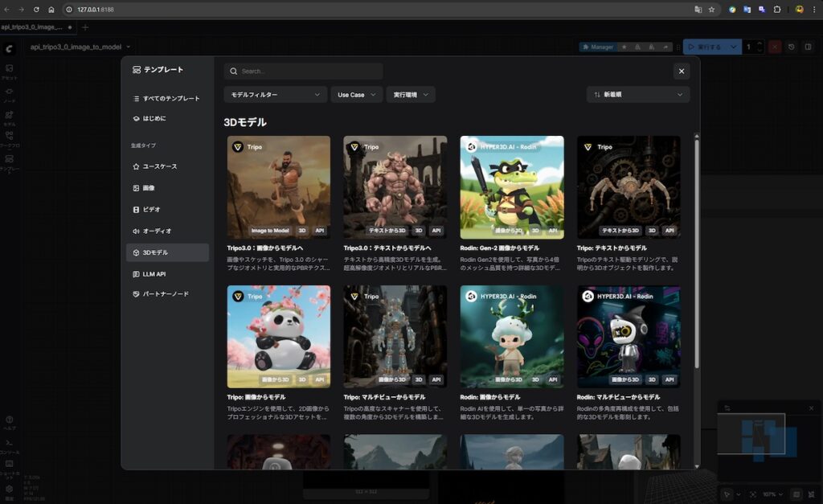Open the Use Case filter dropdown
This screenshot has height=504, width=823.
[x=356, y=95]
